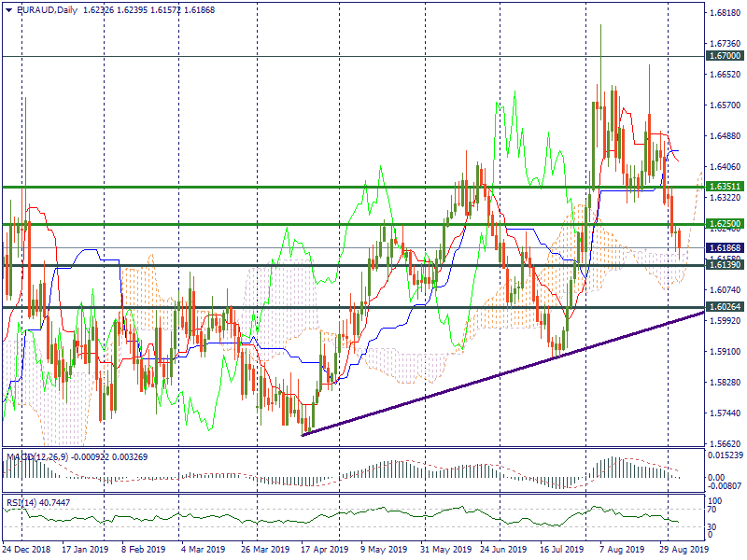Image resolution: width=747 pixels, height=560 pixels.
Task: Click the 1.56620 price scale value
Action: [725, 444]
